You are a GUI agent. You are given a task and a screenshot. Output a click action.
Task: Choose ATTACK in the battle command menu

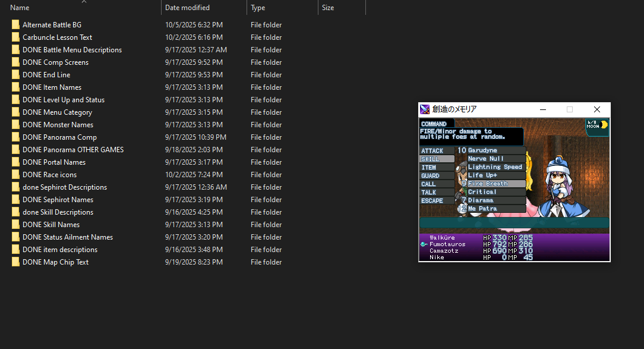pyautogui.click(x=437, y=151)
